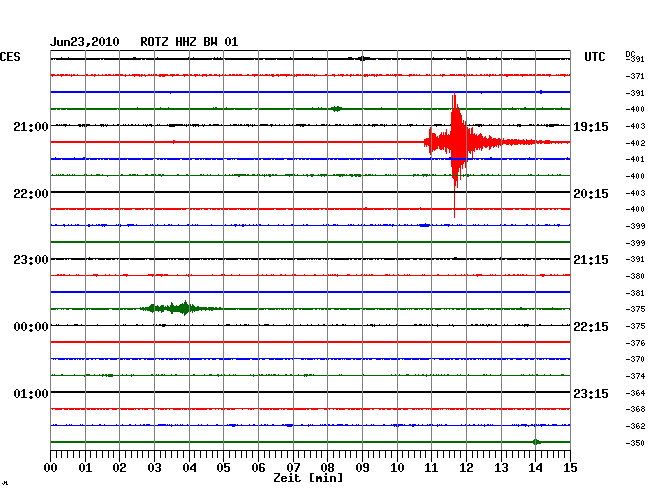This screenshot has width=650, height=494.
Task: Click the DC offset value -380
Action: click(635, 276)
